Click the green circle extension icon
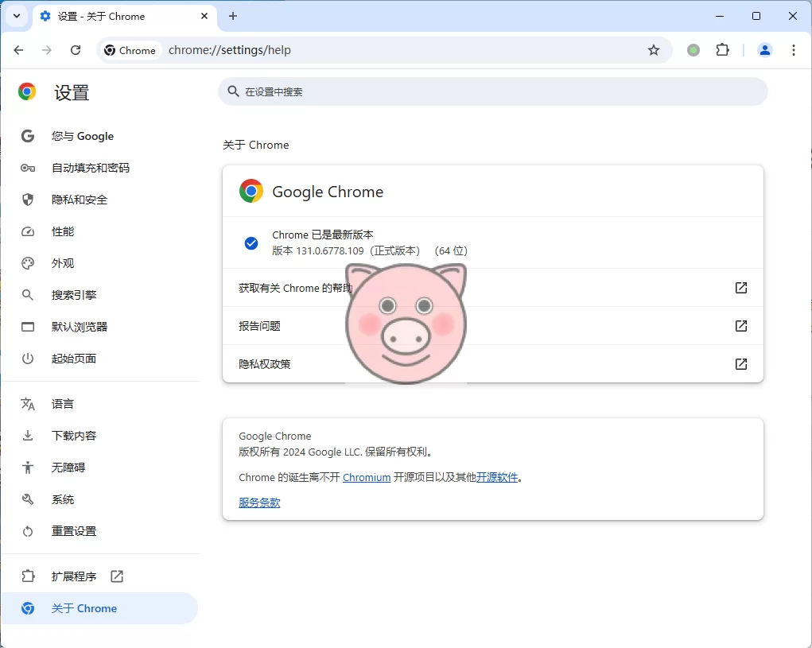This screenshot has height=648, width=812. click(x=694, y=50)
